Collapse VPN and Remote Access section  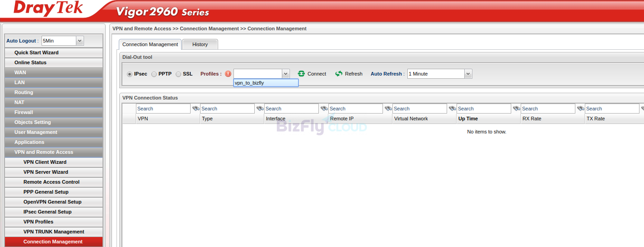[x=54, y=152]
